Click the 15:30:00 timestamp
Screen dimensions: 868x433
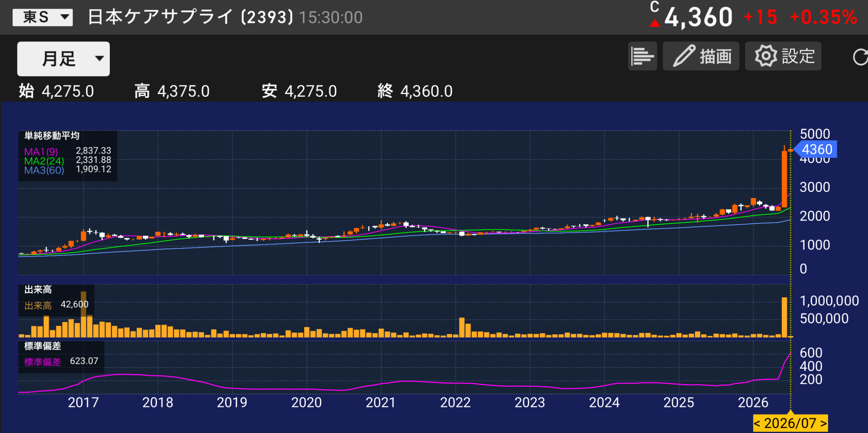331,18
